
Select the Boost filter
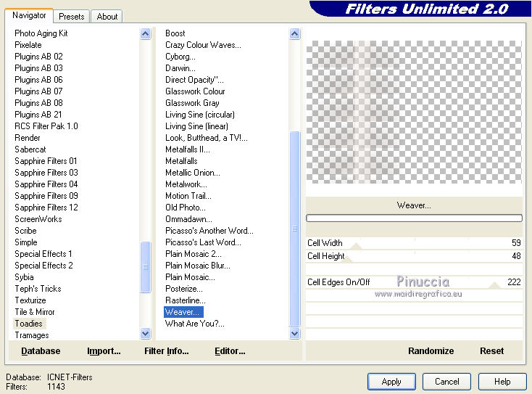[x=175, y=33]
